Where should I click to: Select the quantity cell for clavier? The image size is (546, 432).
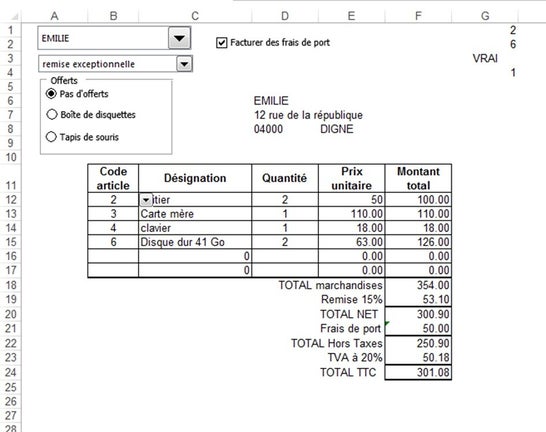click(285, 228)
